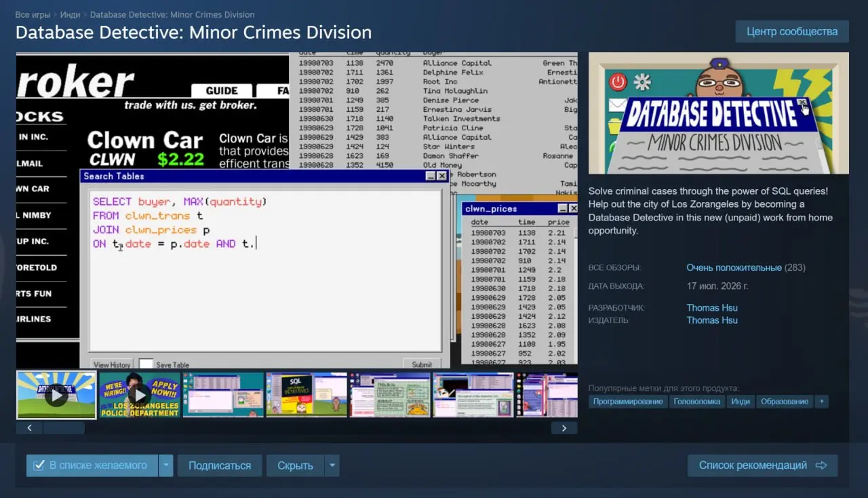Open "Список рекомендаций" discovery queue
868x498 pixels.
(x=763, y=465)
